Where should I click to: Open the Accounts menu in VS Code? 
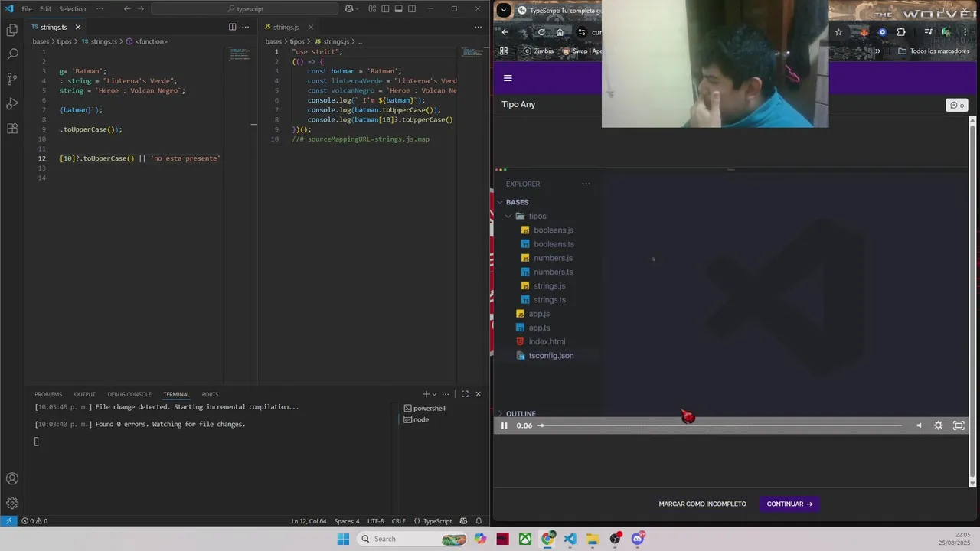[x=12, y=479]
